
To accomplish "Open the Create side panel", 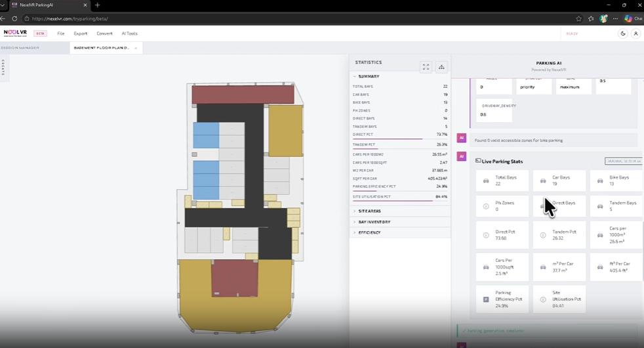I will tap(3, 68).
